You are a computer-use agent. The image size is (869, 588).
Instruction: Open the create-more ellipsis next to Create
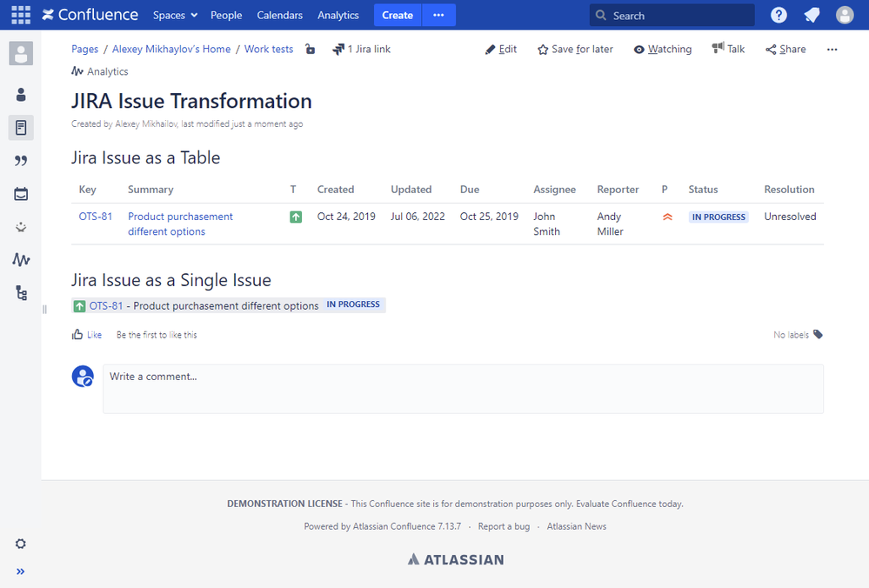tap(438, 15)
